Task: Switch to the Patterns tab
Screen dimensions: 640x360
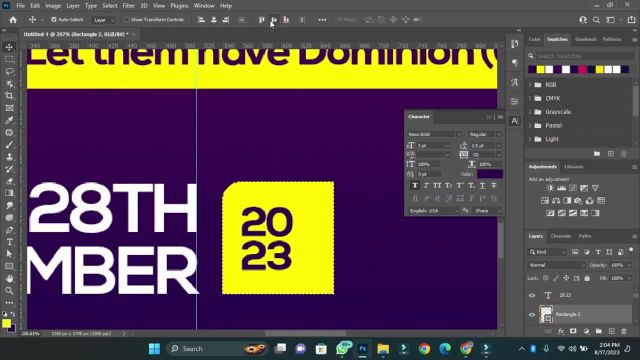Action: point(612,39)
